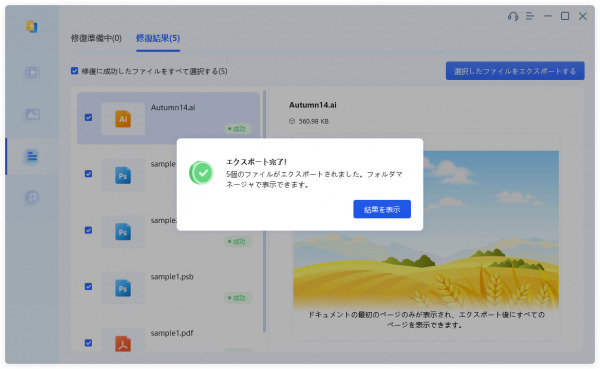Click the app logo icon
The image size is (600, 369).
[x=32, y=26]
